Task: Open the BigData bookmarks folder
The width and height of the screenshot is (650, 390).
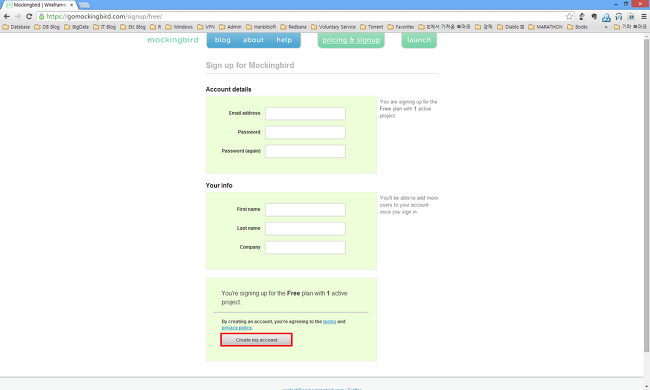Action: click(76, 27)
